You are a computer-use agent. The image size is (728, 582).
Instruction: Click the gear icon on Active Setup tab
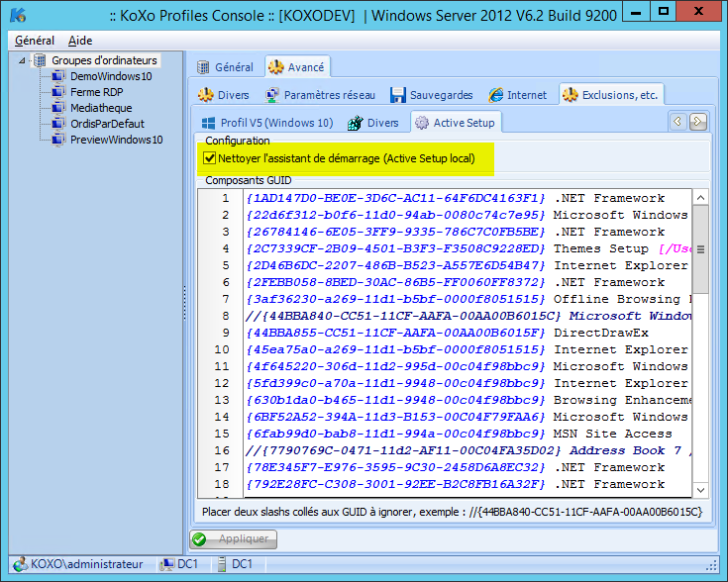tap(422, 123)
